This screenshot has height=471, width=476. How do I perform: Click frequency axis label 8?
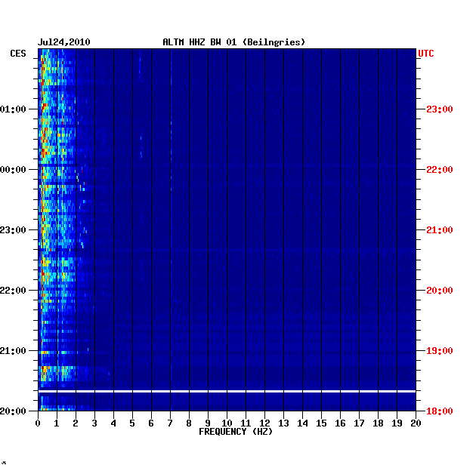coord(189,423)
